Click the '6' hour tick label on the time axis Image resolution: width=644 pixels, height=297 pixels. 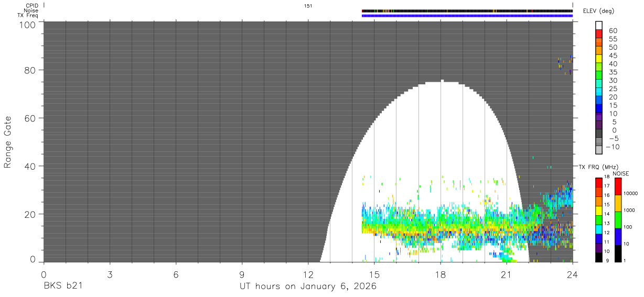coord(176,274)
